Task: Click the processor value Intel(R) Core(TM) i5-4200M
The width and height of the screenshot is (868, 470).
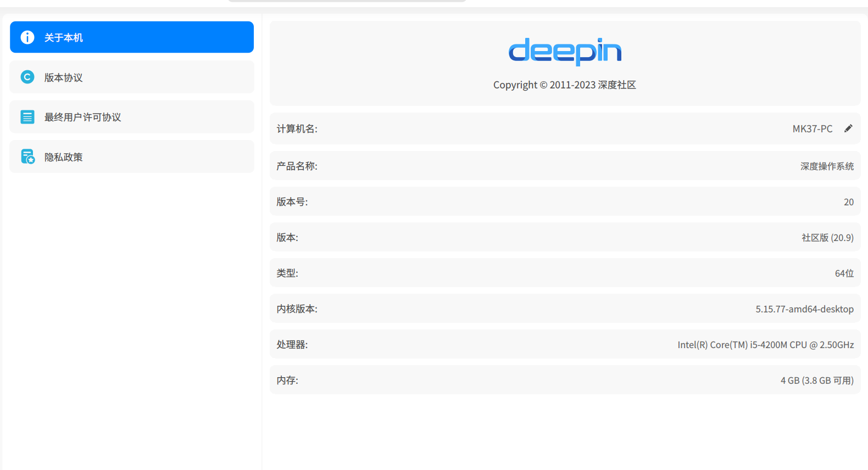Action: pos(765,345)
